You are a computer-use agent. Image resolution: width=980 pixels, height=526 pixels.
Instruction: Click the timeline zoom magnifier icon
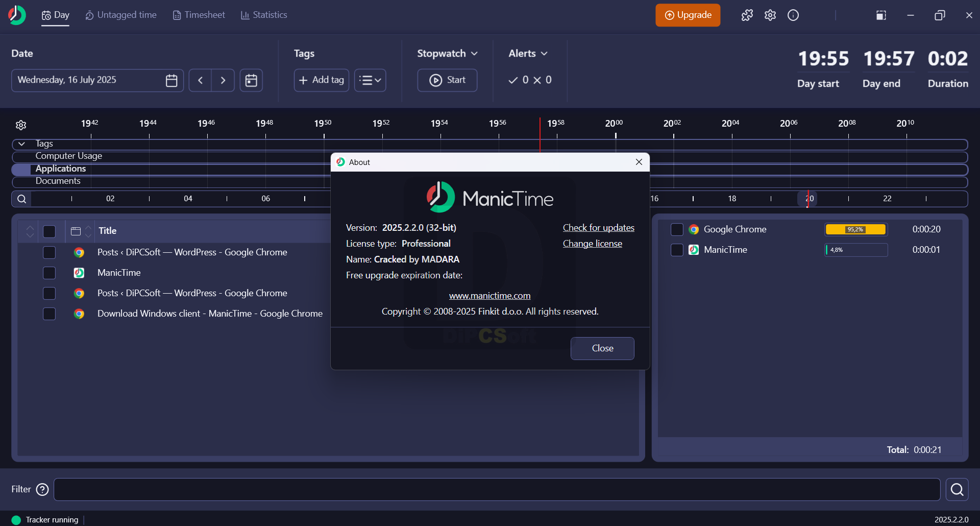21,199
